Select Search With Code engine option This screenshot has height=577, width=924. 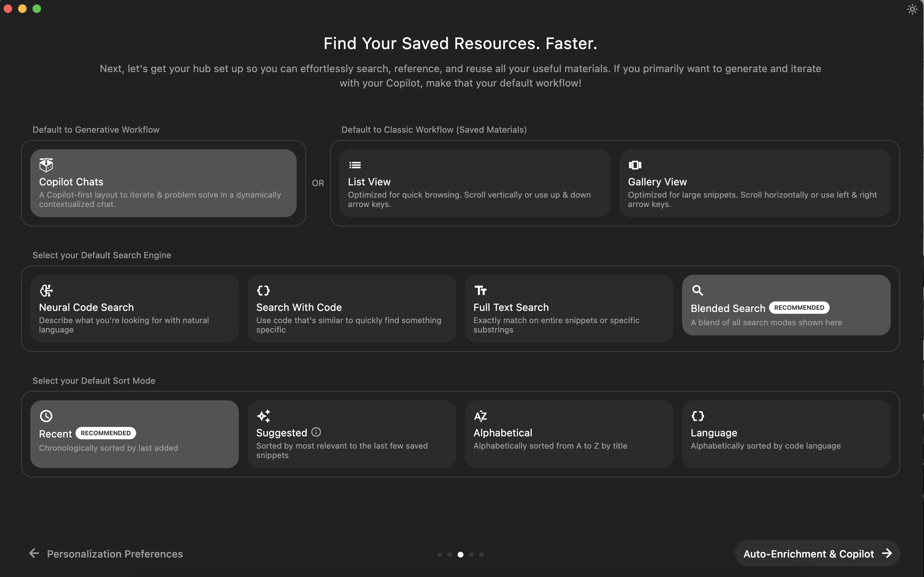352,308
